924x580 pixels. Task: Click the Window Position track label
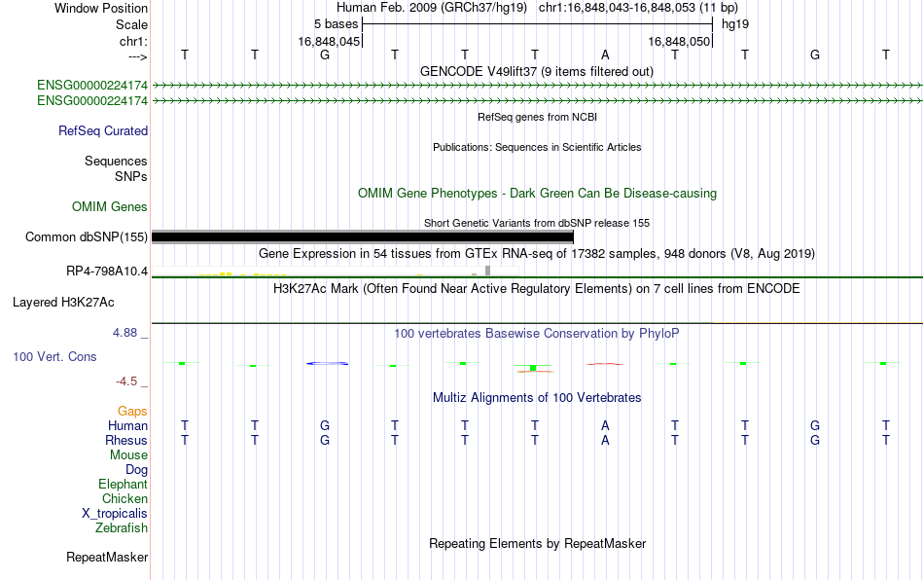[x=101, y=8]
